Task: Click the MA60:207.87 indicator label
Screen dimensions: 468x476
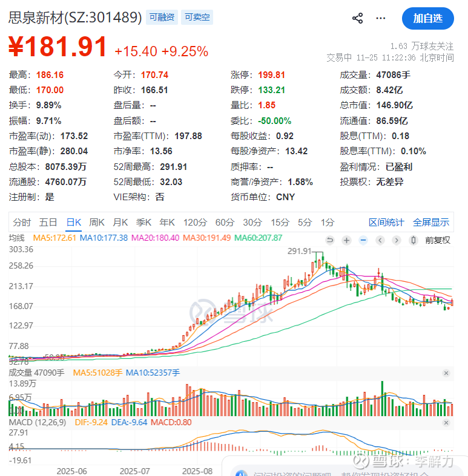Action: point(259,238)
